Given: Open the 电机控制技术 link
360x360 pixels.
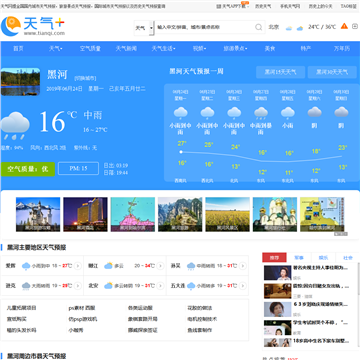Looking at the screenshot, I should point(202,319).
